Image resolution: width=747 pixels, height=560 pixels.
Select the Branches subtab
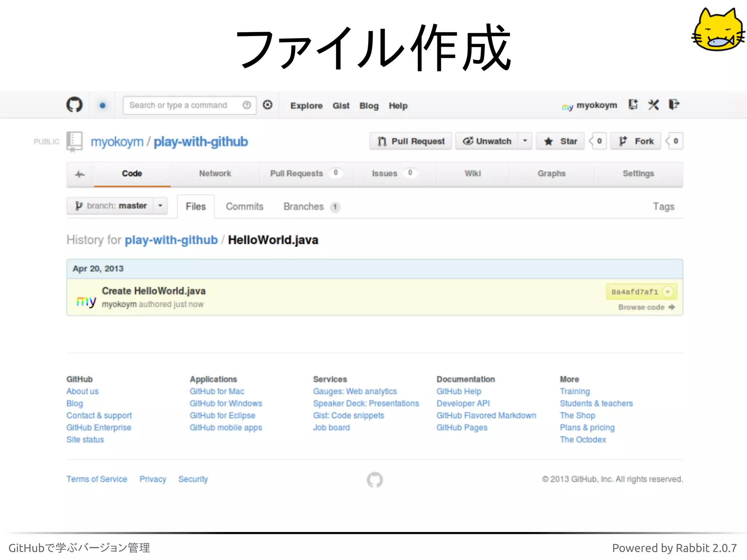coord(312,207)
